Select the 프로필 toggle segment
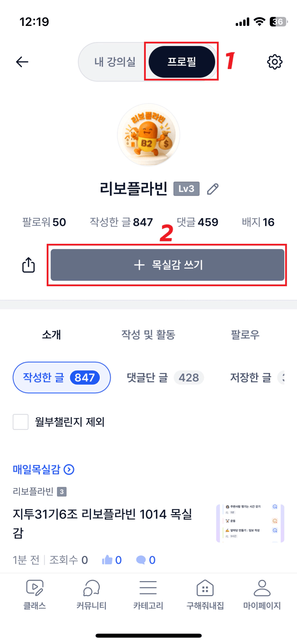This screenshot has width=297, height=644. [x=182, y=62]
